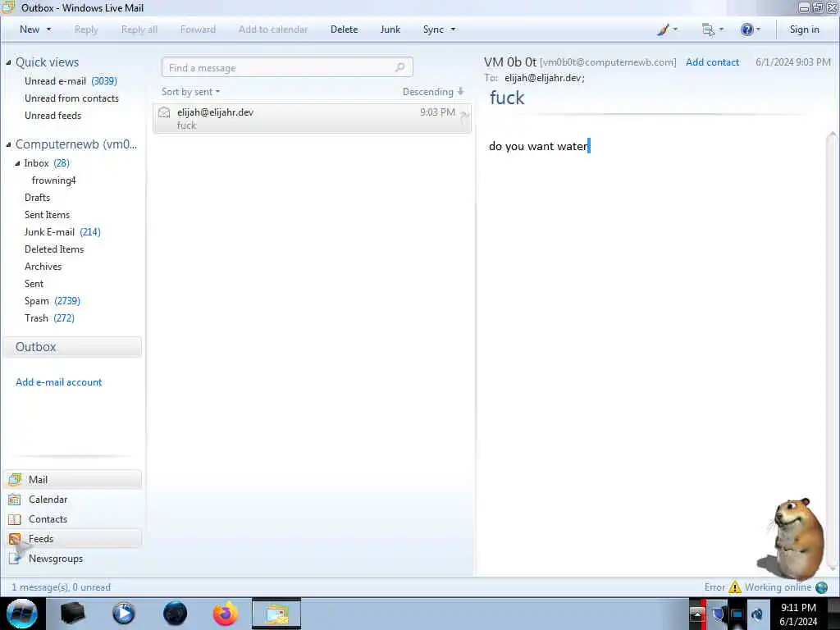Click the Mail shortcut icon
This screenshot has height=630, width=840.
(x=15, y=479)
